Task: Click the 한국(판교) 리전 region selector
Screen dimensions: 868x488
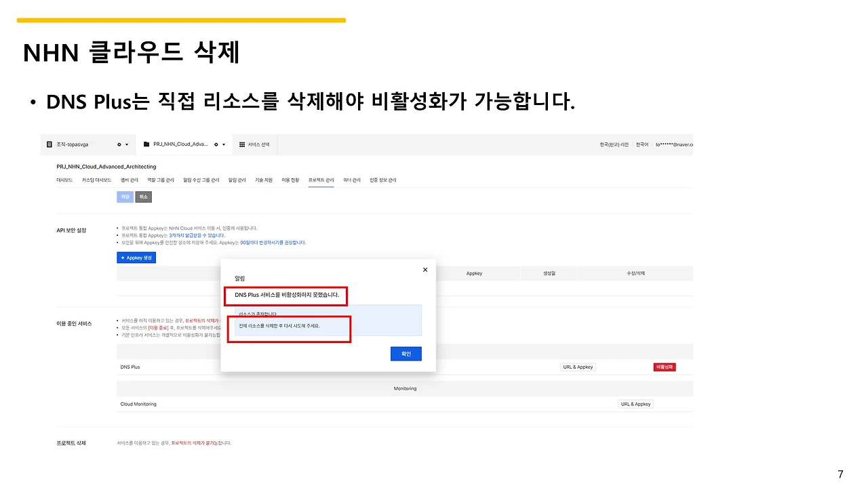Action: 614,144
